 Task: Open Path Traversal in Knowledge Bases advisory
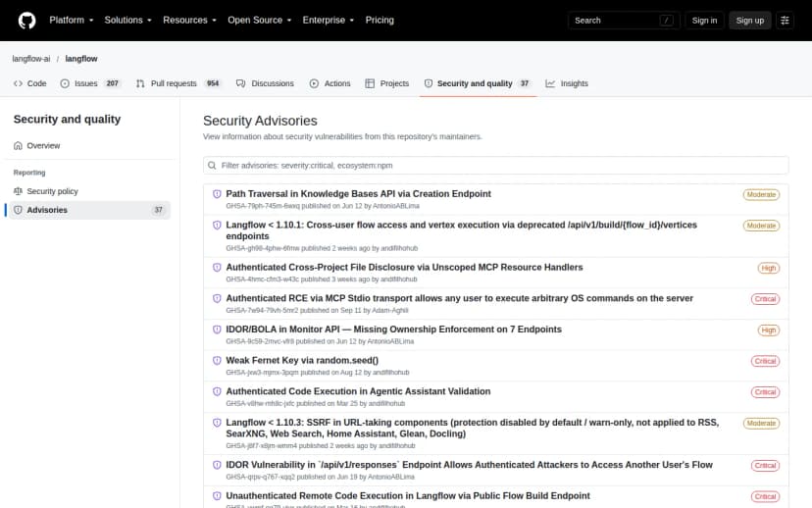358,193
